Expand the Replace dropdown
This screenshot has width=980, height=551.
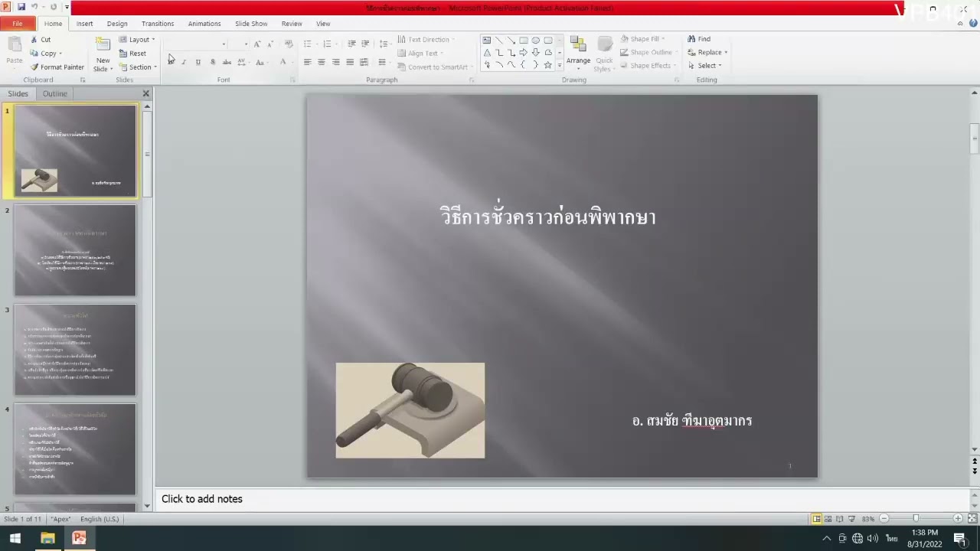(726, 53)
